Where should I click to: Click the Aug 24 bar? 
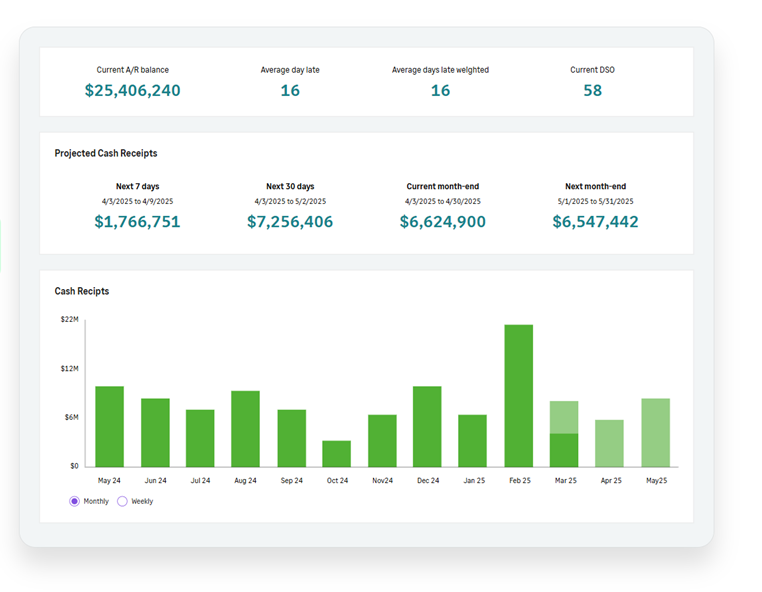point(246,428)
